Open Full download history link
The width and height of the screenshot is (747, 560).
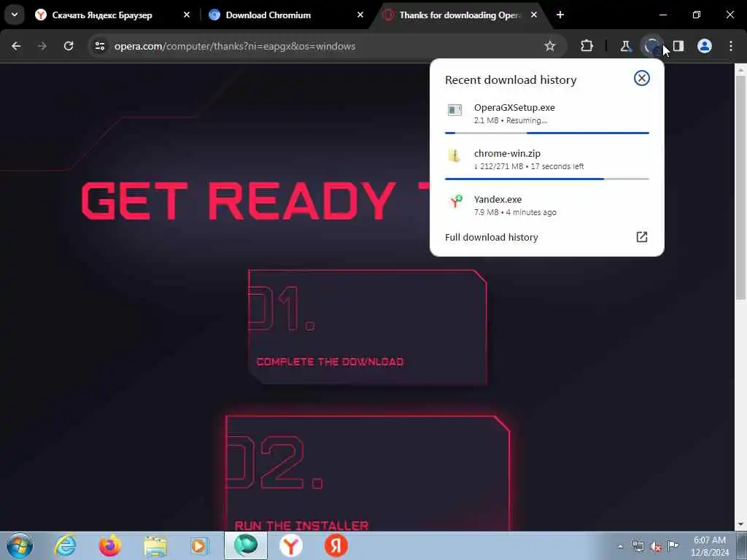(491, 237)
